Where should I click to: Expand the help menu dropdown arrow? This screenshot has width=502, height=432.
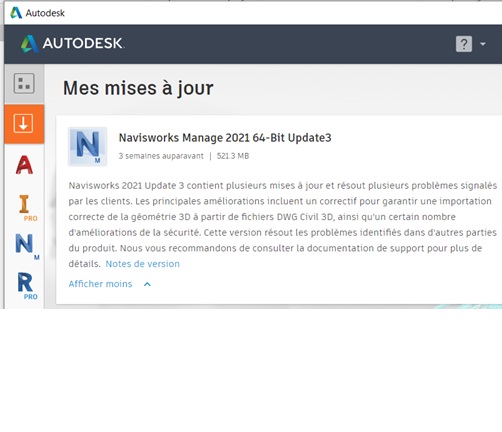tap(482, 44)
